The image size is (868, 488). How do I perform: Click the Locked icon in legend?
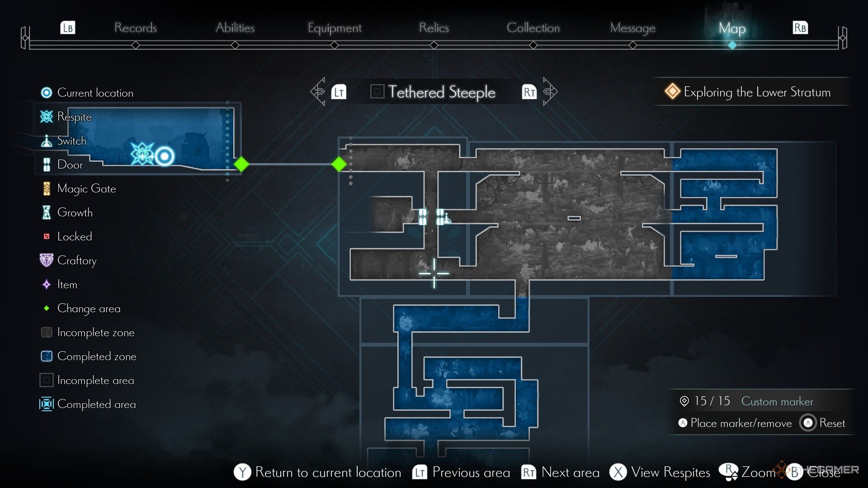tap(47, 235)
